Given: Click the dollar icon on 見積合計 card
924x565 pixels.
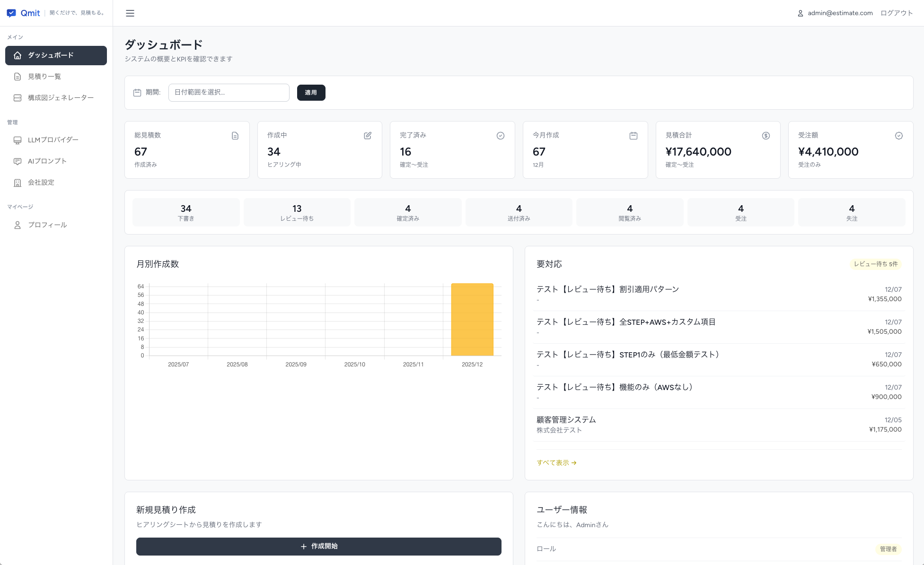Looking at the screenshot, I should (x=766, y=136).
